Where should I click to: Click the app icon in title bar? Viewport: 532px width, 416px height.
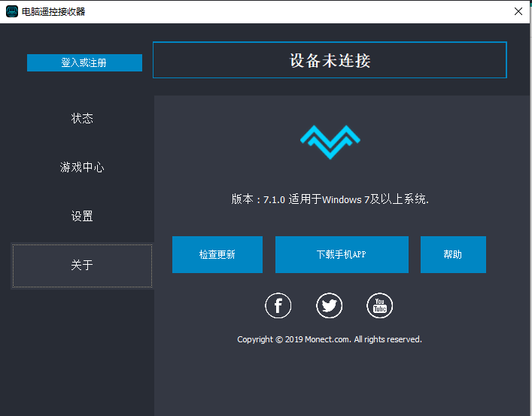[12, 11]
